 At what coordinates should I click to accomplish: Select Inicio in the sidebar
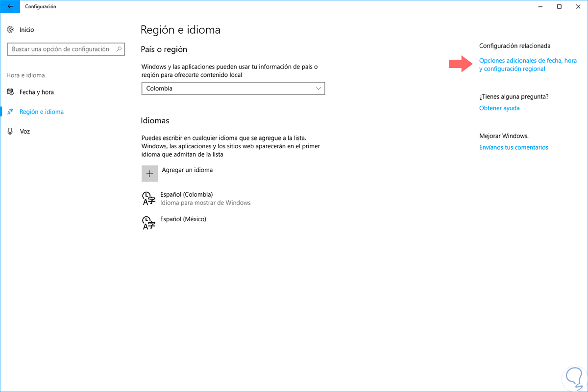27,30
